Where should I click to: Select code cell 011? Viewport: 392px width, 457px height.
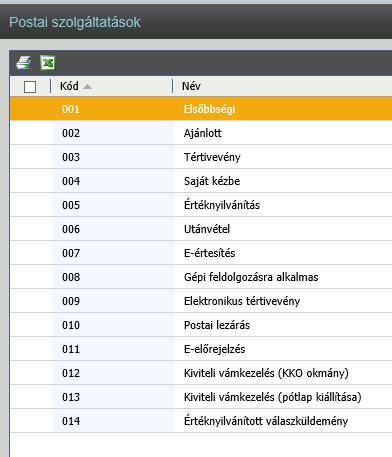[71, 349]
